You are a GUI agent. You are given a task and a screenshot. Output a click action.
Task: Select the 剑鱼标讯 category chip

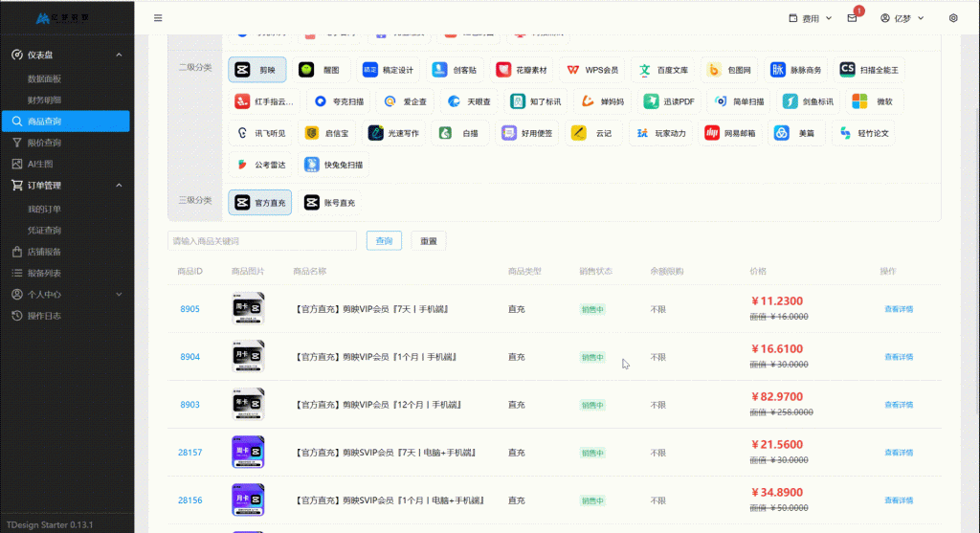(808, 101)
